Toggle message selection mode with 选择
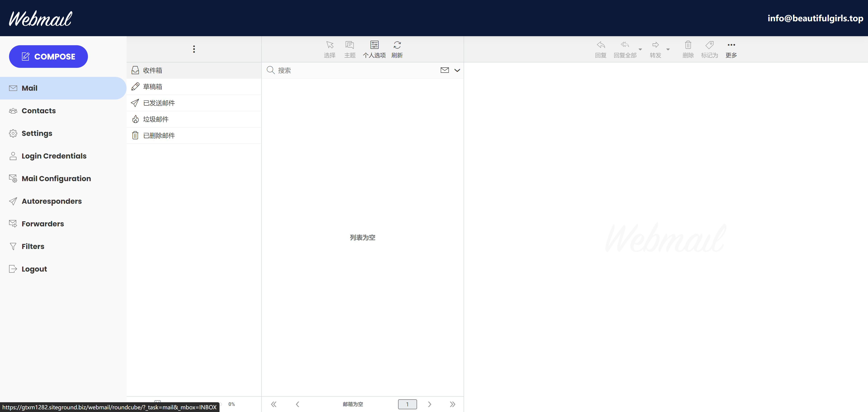Viewport: 868px width, 412px height. pos(329,49)
